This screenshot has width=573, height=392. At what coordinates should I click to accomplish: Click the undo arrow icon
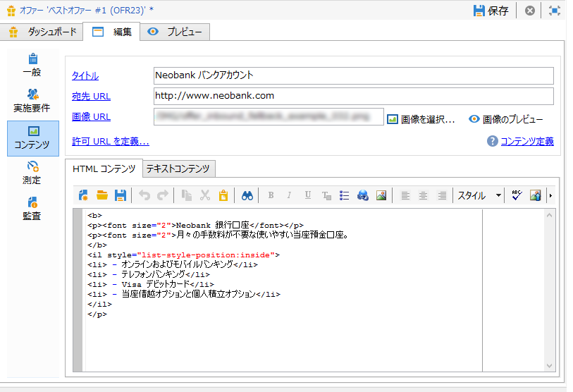pos(144,195)
